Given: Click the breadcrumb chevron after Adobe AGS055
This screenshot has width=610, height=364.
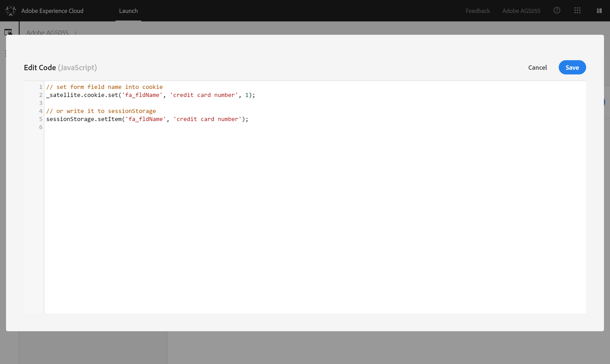Looking at the screenshot, I should coord(76,33).
